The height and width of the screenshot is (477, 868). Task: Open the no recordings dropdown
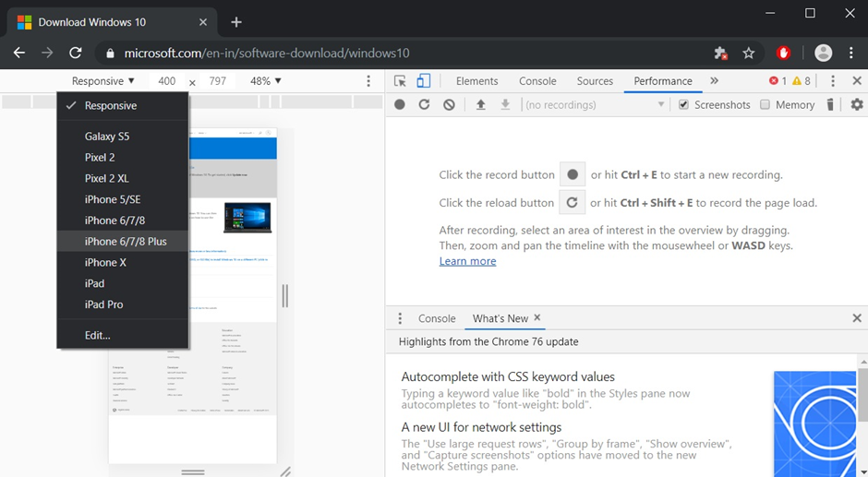tap(595, 105)
